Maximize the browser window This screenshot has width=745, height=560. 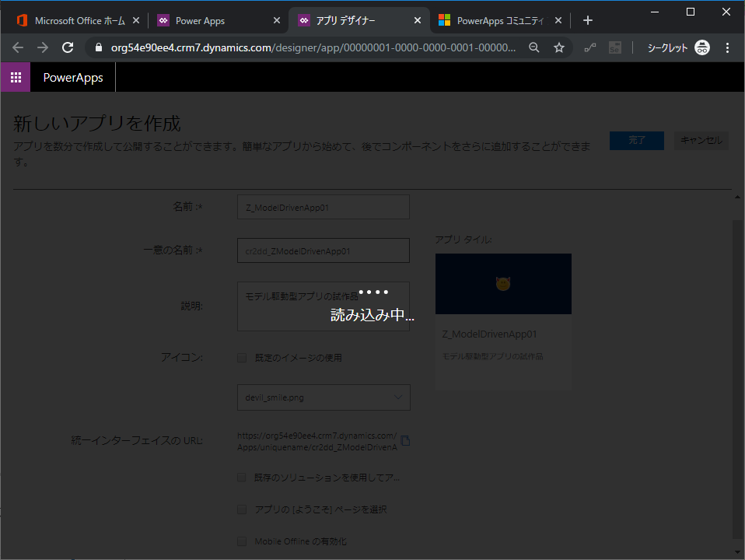pyautogui.click(x=691, y=12)
